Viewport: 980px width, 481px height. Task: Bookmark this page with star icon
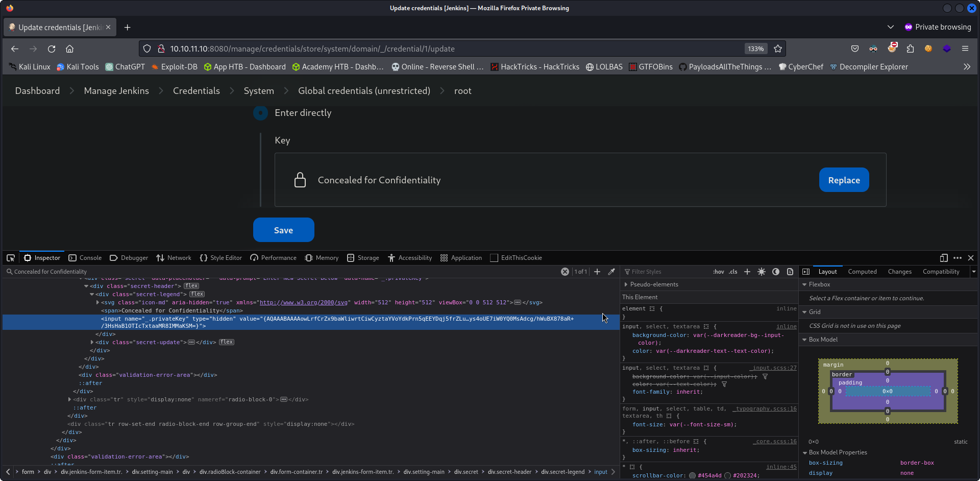pos(778,49)
